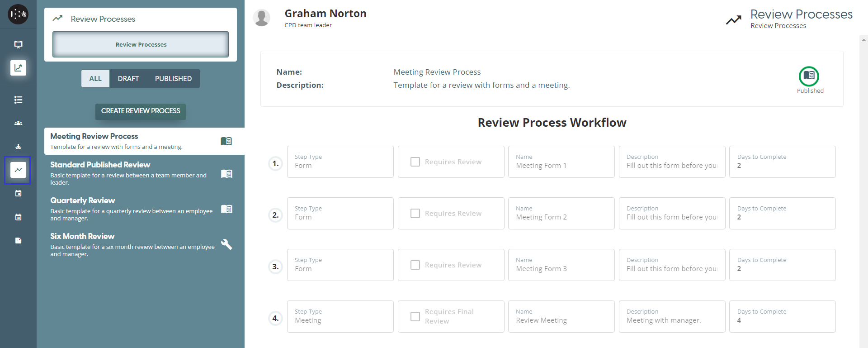
Task: Open the document page icon in sidebar
Action: 18,241
